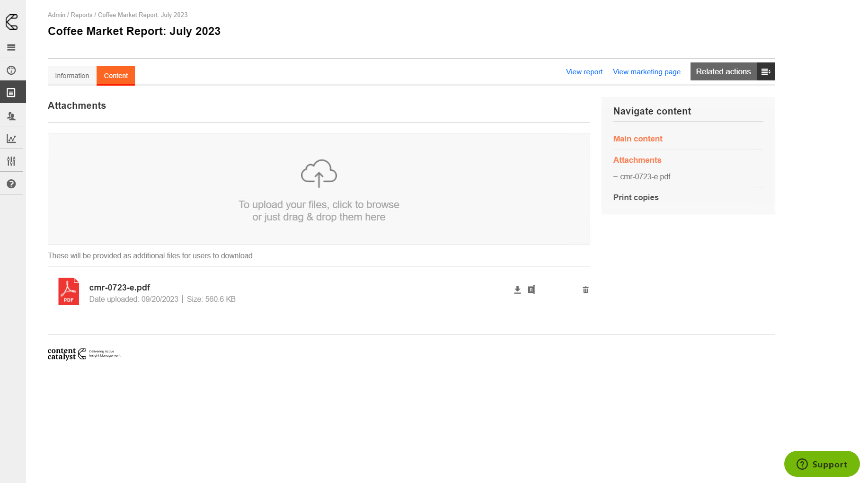Open the View marketing page link
868x483 pixels.
pos(647,72)
